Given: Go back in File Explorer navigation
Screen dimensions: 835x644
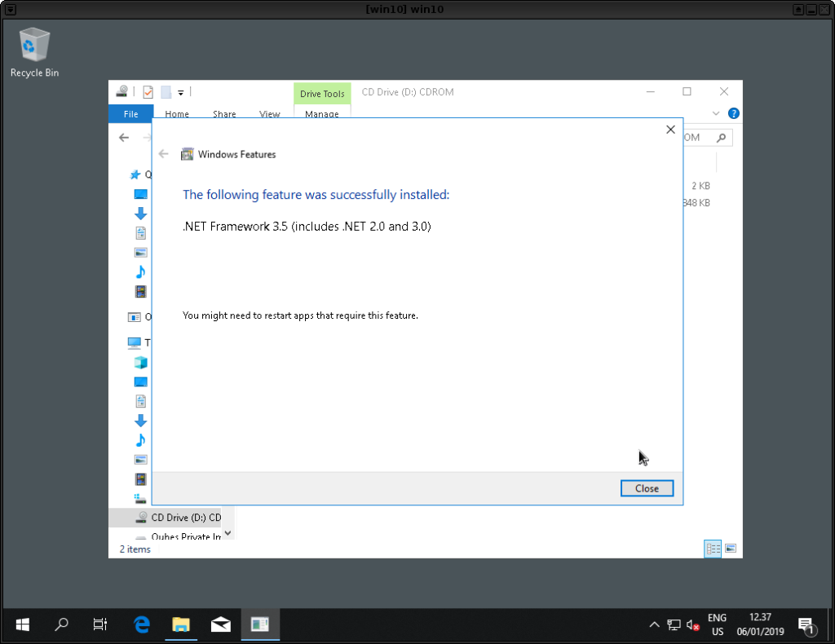Looking at the screenshot, I should coord(124,137).
